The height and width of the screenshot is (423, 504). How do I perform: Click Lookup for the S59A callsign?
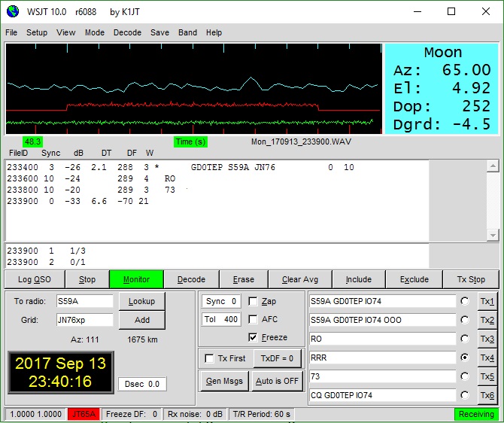(141, 301)
